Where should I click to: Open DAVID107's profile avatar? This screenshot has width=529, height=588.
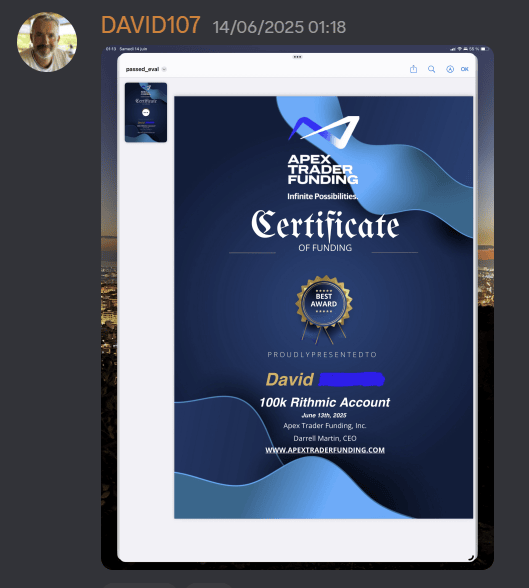tap(47, 42)
